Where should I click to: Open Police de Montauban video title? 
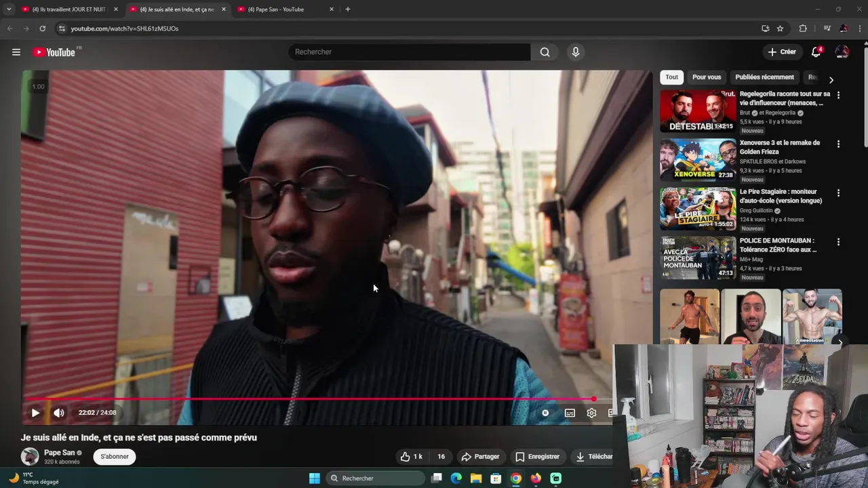tap(778, 245)
